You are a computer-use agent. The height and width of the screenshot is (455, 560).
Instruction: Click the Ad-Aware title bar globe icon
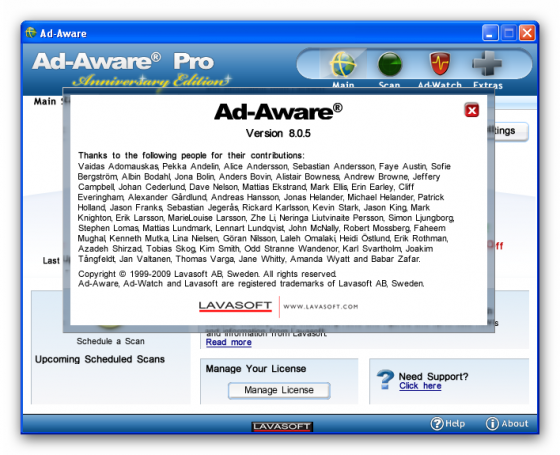coord(31,33)
